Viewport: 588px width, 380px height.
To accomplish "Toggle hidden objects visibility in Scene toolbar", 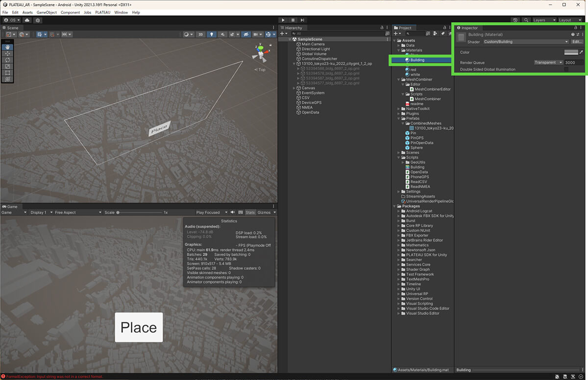I will click(x=246, y=34).
